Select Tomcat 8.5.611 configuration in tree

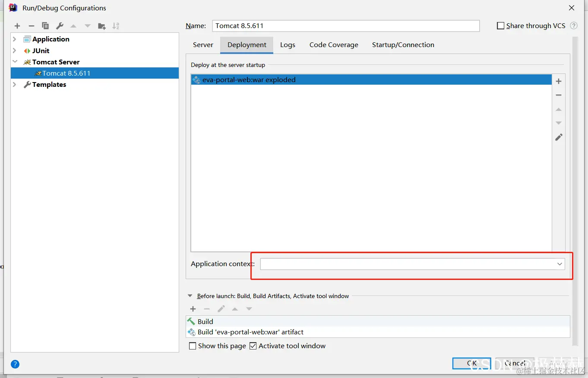pyautogui.click(x=95, y=73)
